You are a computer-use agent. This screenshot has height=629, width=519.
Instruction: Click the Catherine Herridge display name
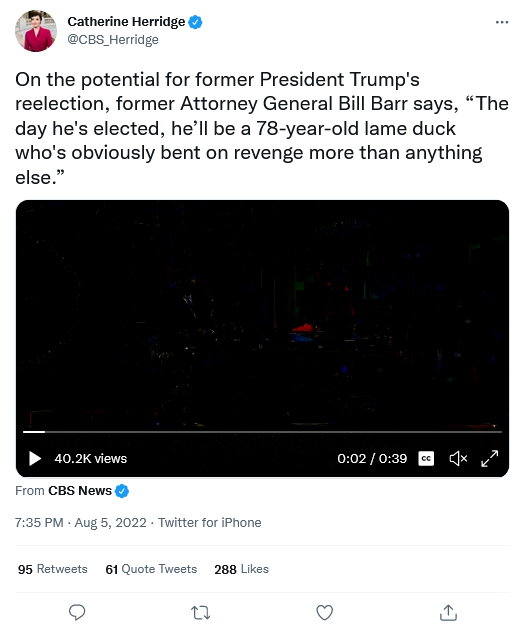click(126, 21)
